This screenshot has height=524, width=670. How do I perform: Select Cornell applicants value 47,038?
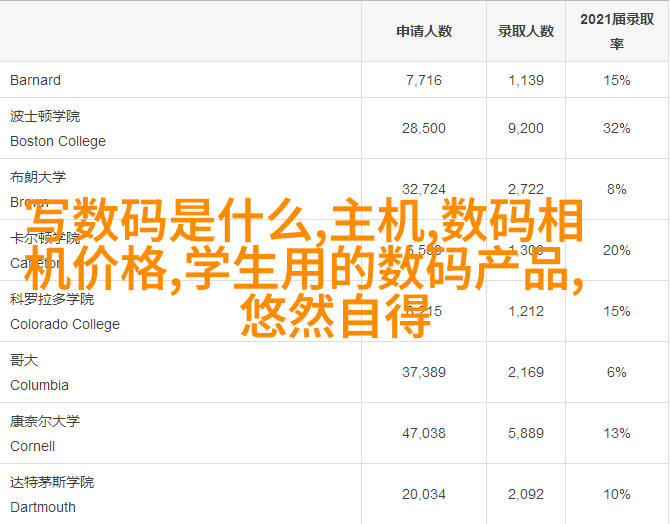point(424,433)
